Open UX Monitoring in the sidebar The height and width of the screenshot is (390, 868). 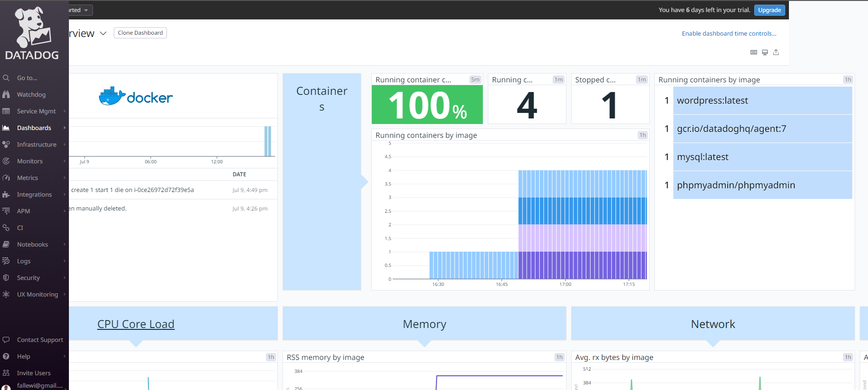(37, 294)
